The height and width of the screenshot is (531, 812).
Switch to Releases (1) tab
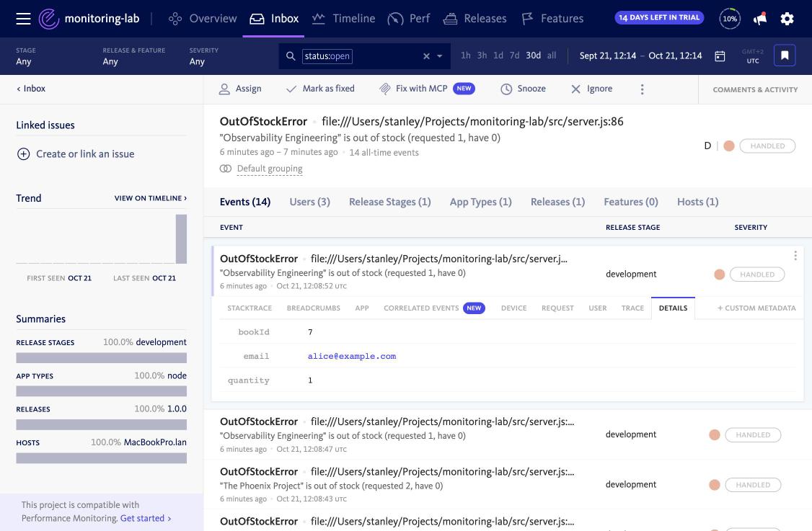[557, 202]
